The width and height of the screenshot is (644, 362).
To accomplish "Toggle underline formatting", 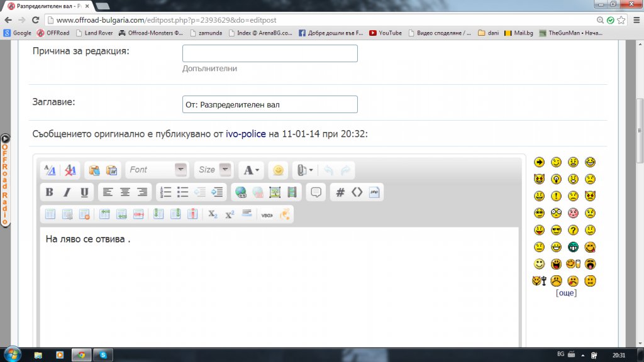I will pyautogui.click(x=84, y=192).
